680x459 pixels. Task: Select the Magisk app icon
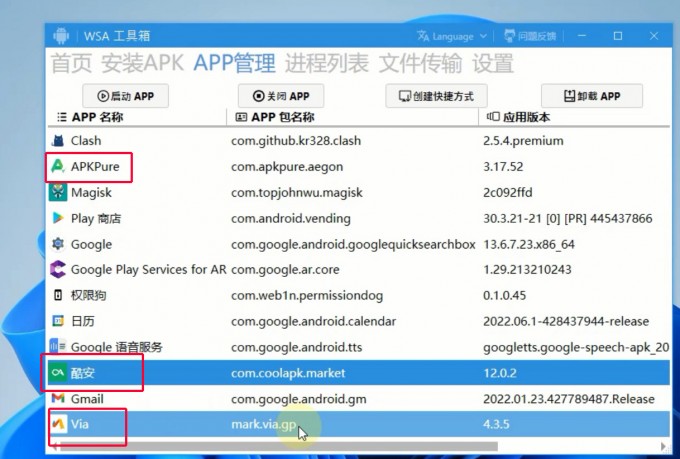(58, 192)
